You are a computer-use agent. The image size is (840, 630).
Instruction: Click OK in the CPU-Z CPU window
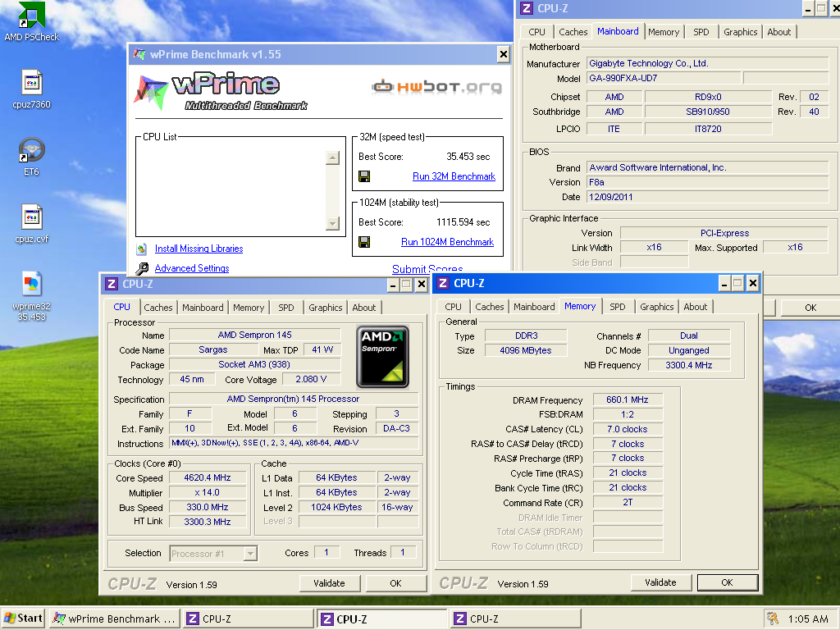click(396, 583)
